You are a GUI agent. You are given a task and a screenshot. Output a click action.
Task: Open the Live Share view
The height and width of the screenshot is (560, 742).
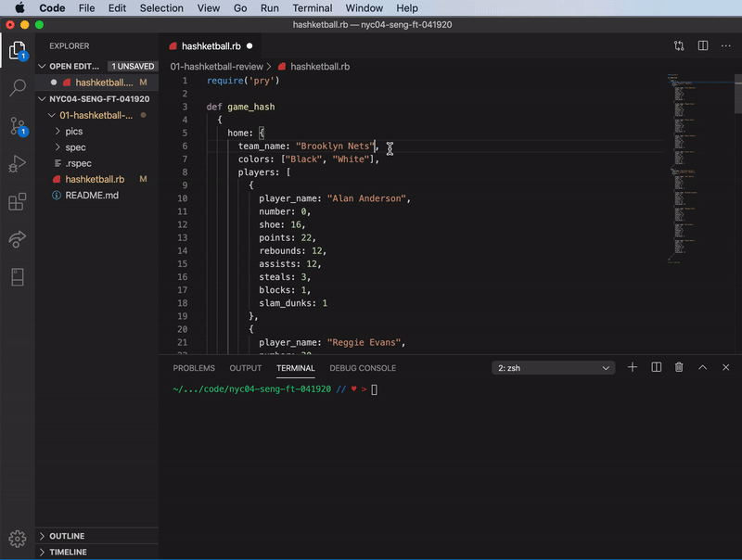coord(18,239)
